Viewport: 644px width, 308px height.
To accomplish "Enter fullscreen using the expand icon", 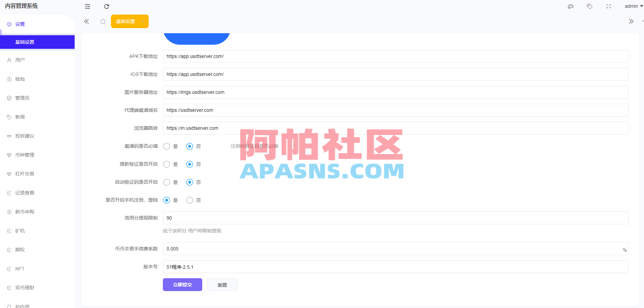I will [x=608, y=6].
